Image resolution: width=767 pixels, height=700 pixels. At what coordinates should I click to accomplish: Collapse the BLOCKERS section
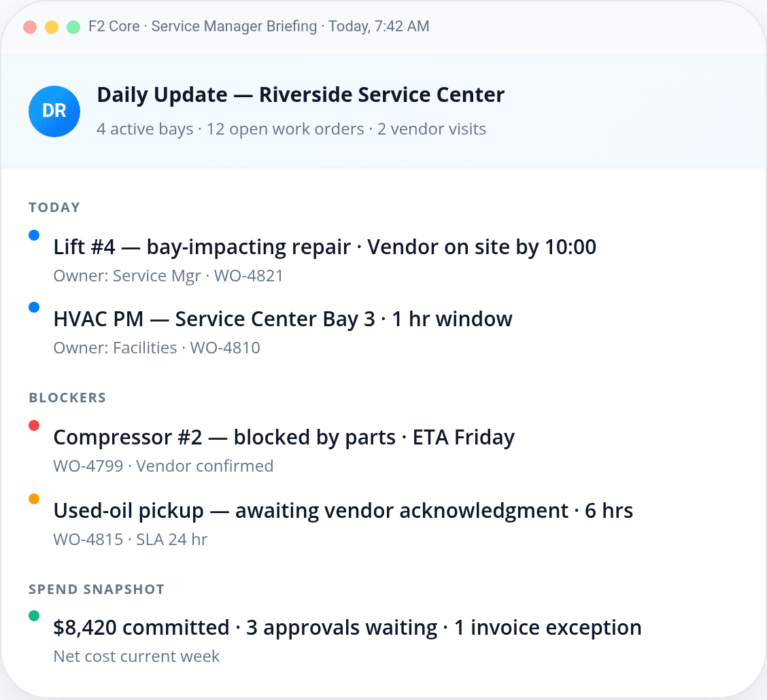coord(67,398)
